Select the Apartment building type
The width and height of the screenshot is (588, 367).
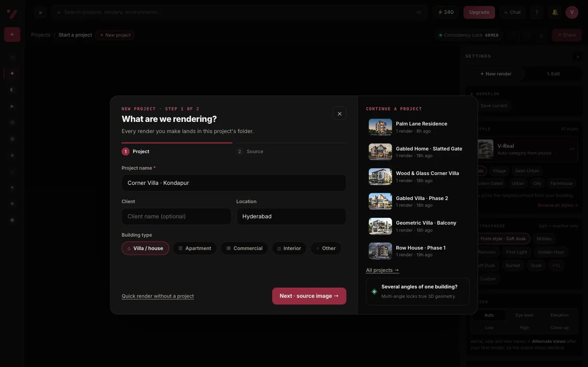(x=195, y=248)
